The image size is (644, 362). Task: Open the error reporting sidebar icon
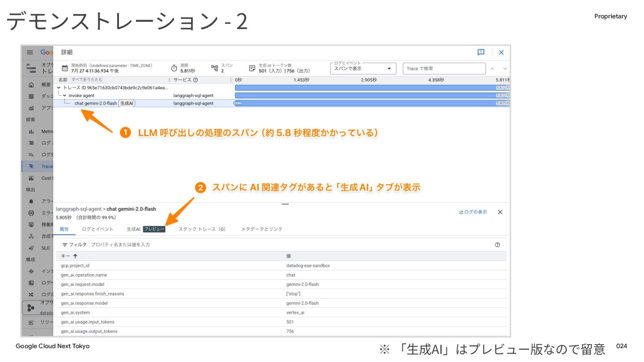click(x=31, y=213)
